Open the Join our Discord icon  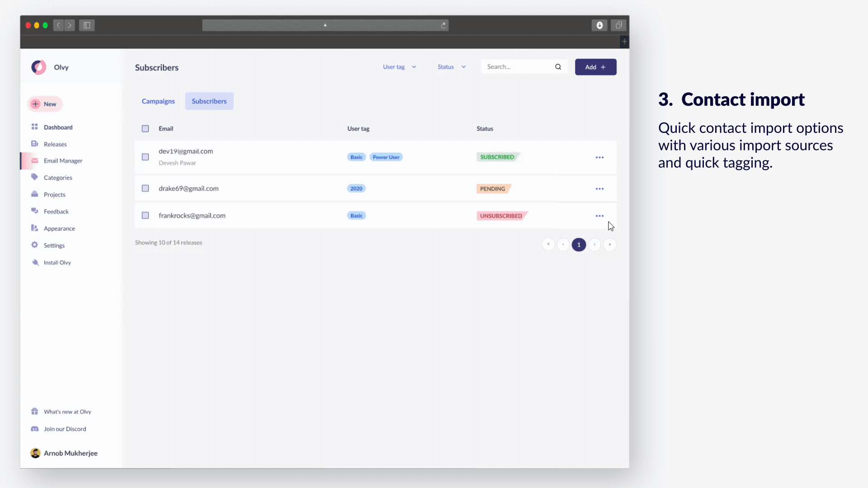34,429
